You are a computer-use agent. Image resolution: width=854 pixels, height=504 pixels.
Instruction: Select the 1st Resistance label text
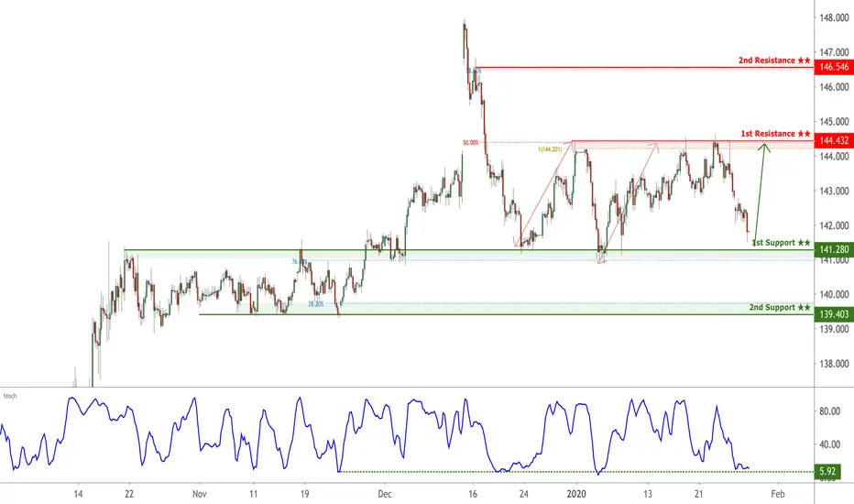tap(775, 134)
